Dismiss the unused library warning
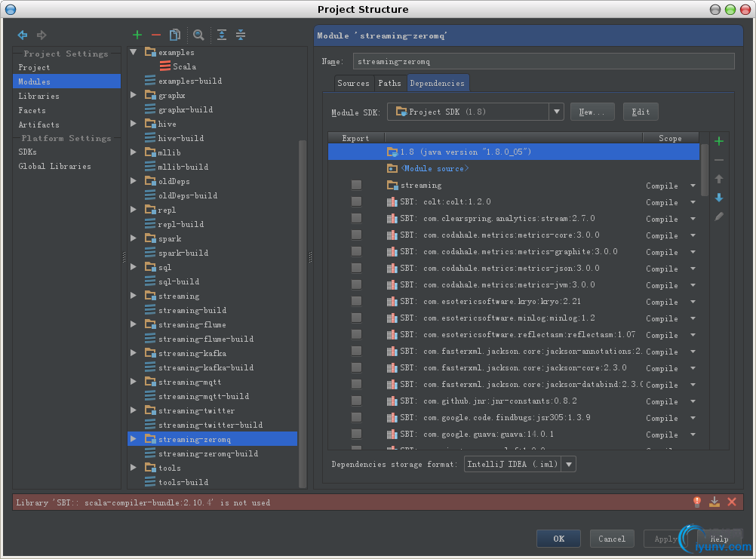The image size is (756, 559). click(x=732, y=502)
